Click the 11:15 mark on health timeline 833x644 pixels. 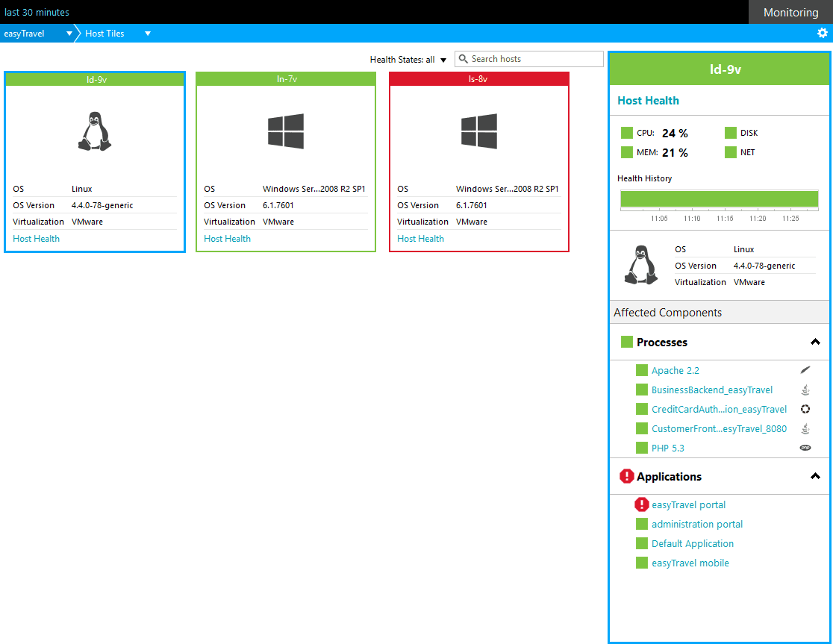(x=725, y=218)
